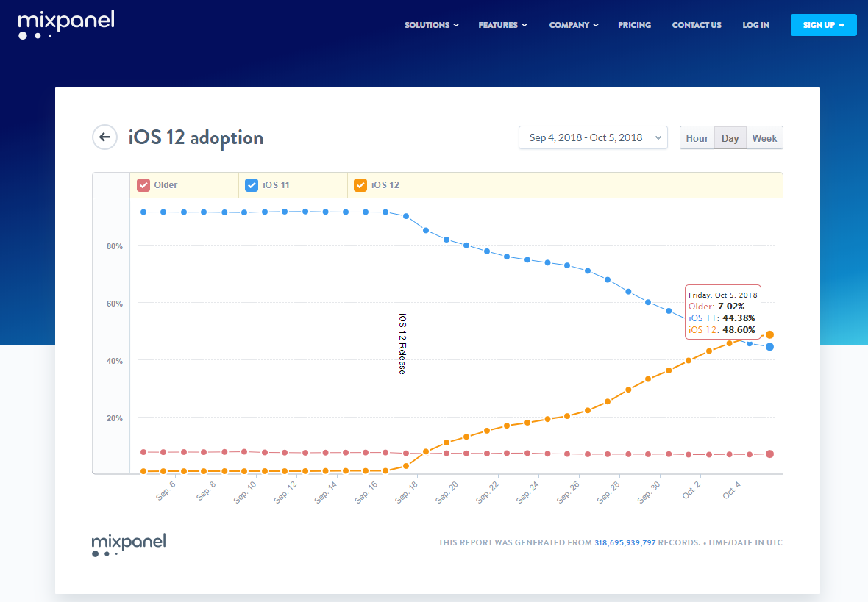868x602 pixels.
Task: Click the Mixpanel logo in the report footer
Action: coord(129,545)
